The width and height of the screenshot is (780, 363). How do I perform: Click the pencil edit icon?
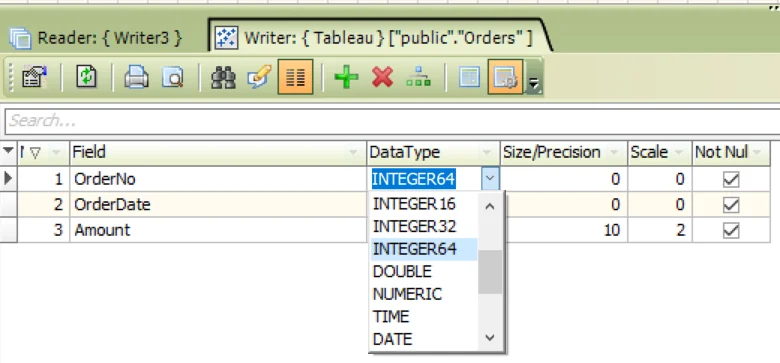pos(259,77)
